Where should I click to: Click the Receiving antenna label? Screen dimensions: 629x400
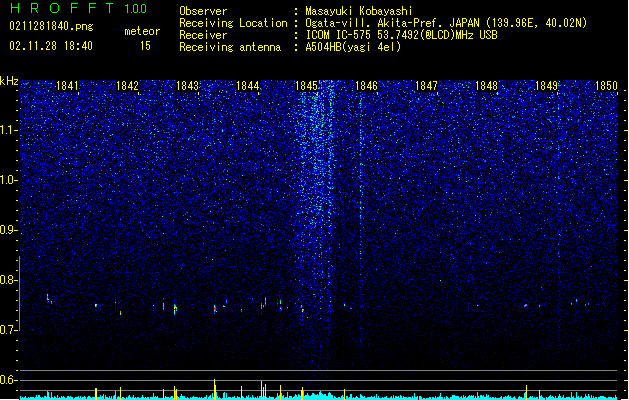click(x=230, y=47)
